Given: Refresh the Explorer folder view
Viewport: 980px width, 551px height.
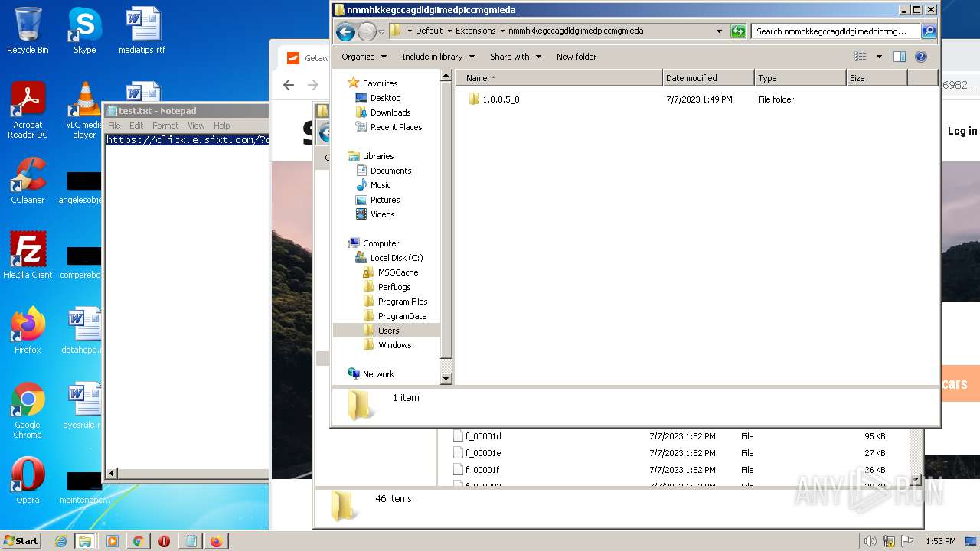Looking at the screenshot, I should (x=738, y=31).
